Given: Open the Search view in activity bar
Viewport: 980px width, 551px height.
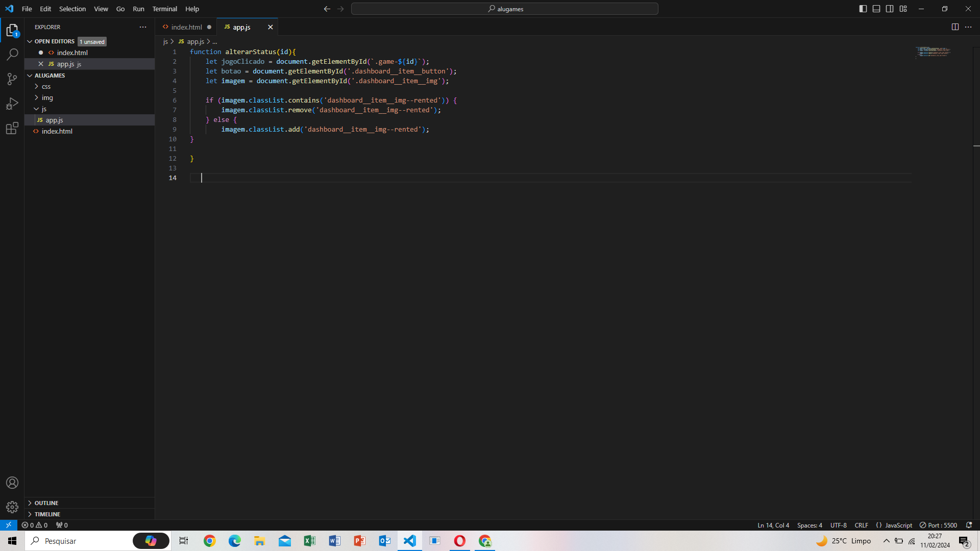Looking at the screenshot, I should [12, 55].
